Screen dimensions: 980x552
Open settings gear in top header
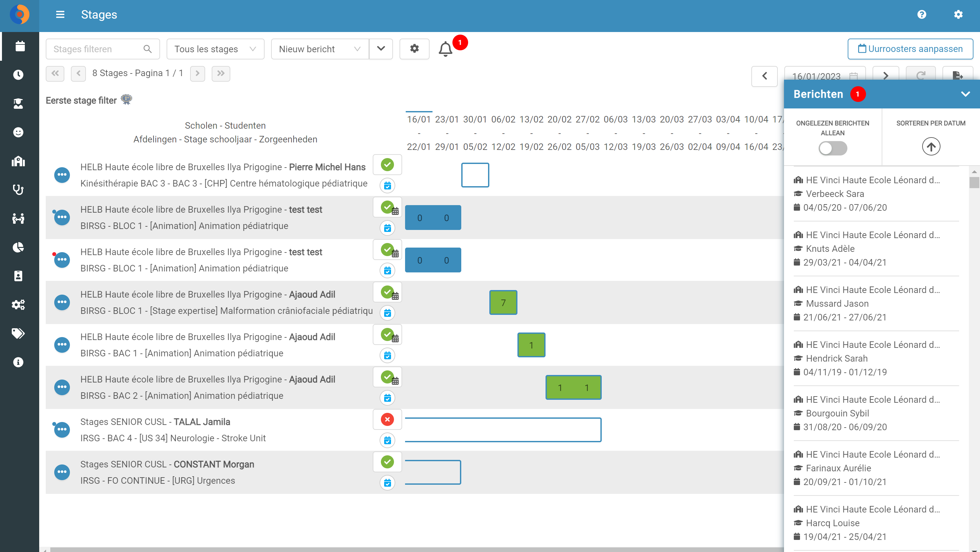(958, 14)
